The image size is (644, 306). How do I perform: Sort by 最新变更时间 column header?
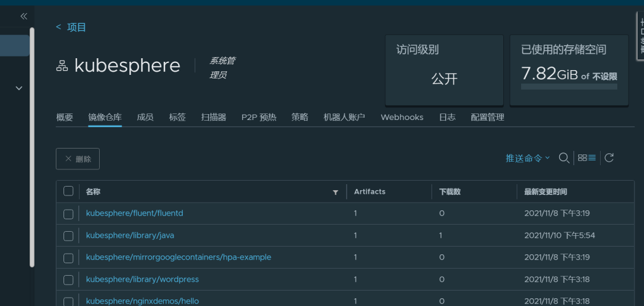coord(545,192)
